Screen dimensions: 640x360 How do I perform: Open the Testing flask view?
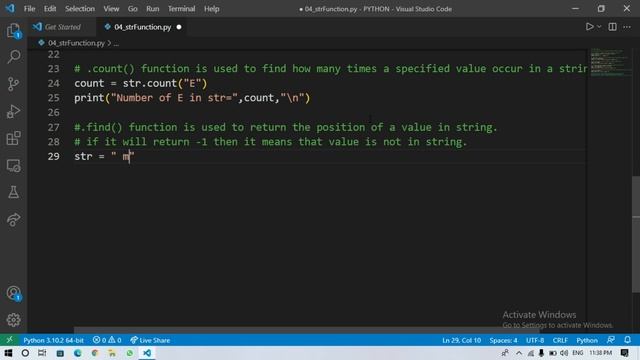point(13,192)
